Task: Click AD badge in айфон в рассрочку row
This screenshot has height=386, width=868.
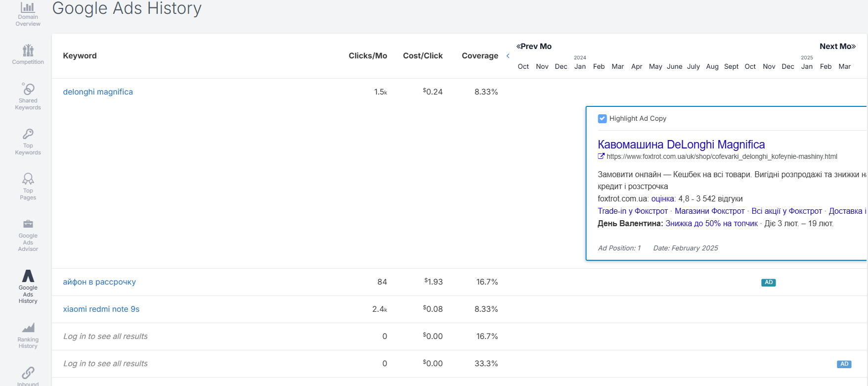Action: [769, 283]
